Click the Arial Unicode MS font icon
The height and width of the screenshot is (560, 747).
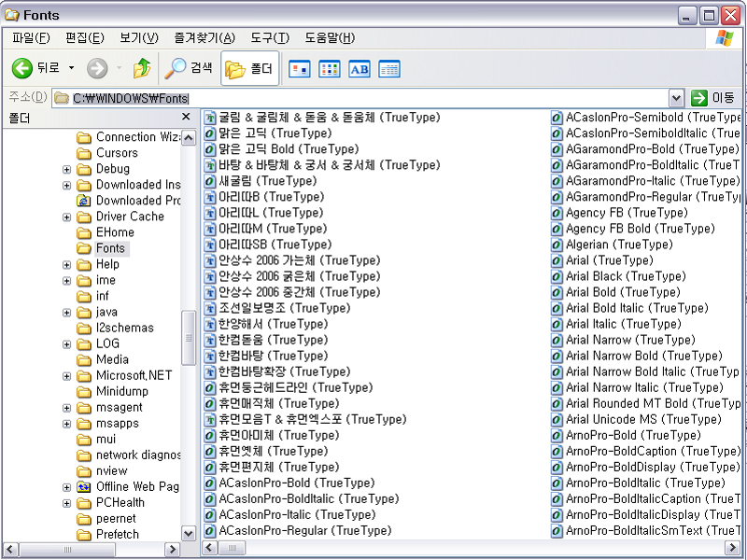click(x=557, y=419)
